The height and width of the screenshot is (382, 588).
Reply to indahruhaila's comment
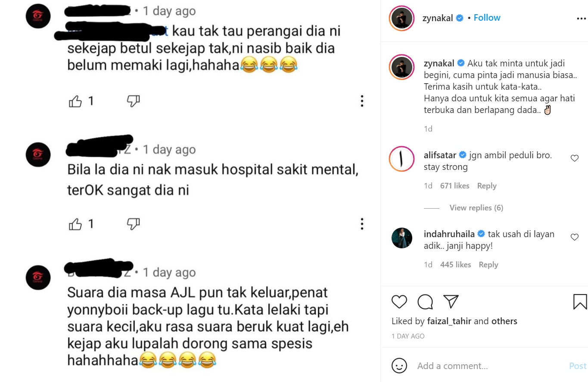[x=488, y=265]
